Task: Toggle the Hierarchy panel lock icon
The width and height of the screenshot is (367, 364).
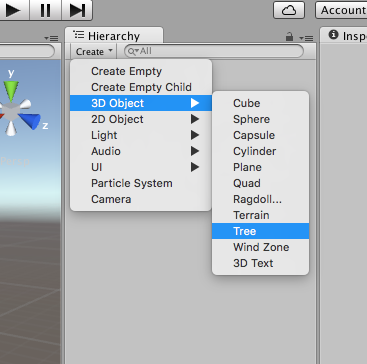Action: (290, 37)
